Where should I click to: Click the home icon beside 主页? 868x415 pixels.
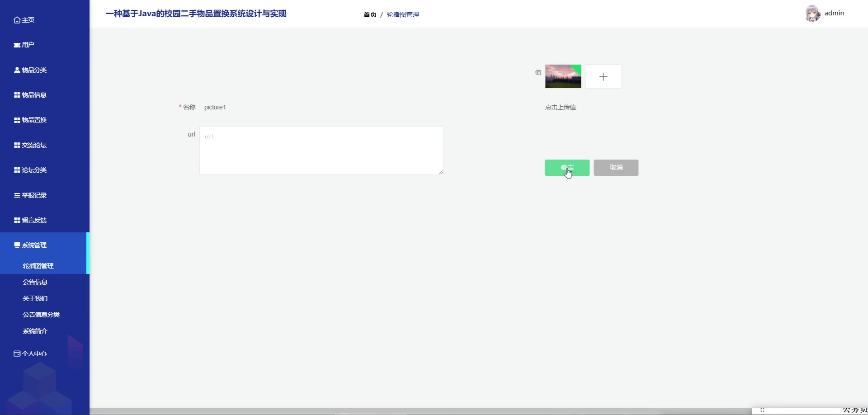click(17, 20)
